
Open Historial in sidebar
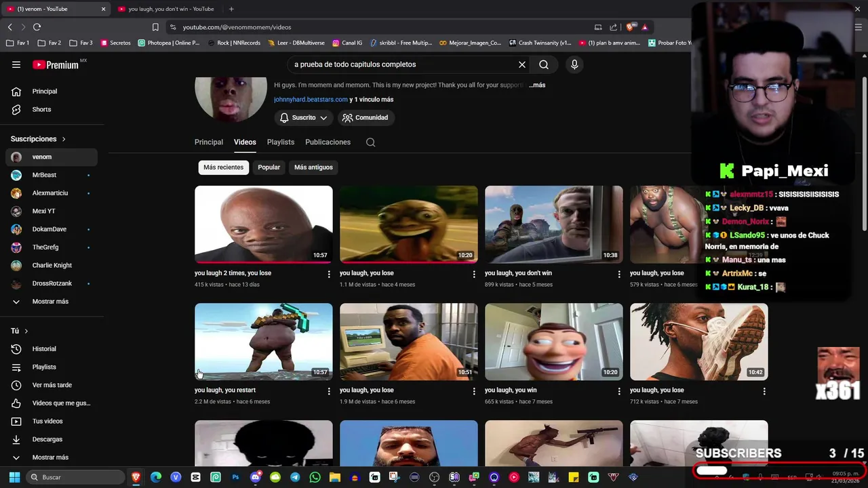tap(52, 349)
